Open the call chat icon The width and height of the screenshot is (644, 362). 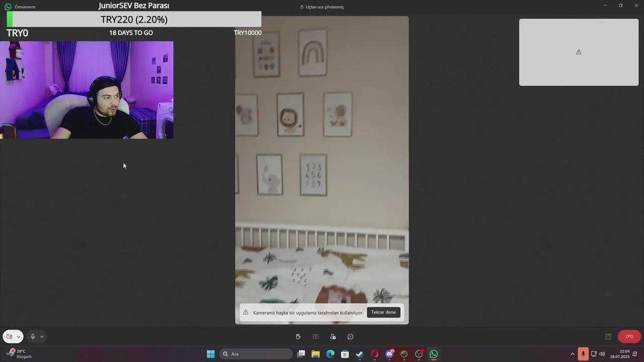click(351, 337)
